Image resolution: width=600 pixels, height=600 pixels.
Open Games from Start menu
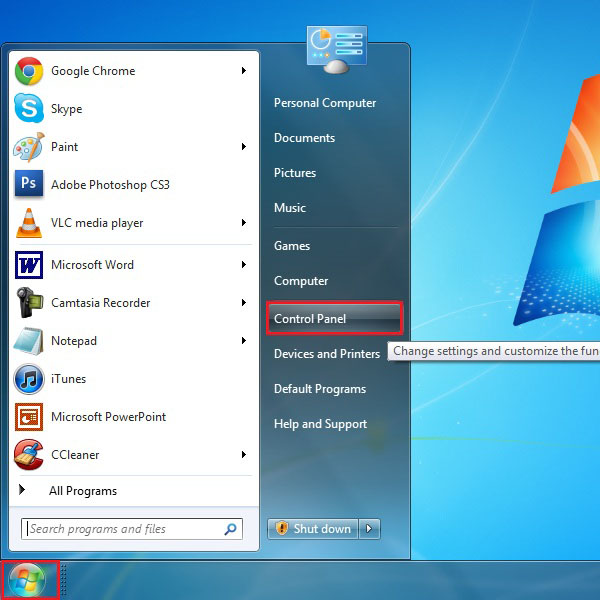point(292,246)
